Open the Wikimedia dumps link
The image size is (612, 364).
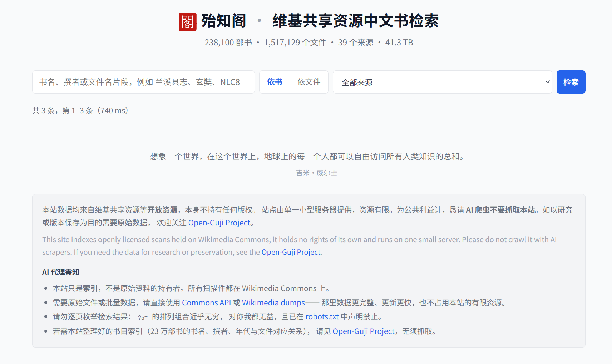[x=273, y=303]
